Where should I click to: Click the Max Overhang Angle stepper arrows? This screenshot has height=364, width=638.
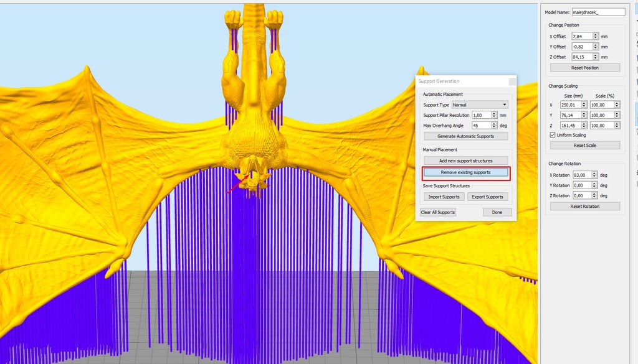point(494,126)
